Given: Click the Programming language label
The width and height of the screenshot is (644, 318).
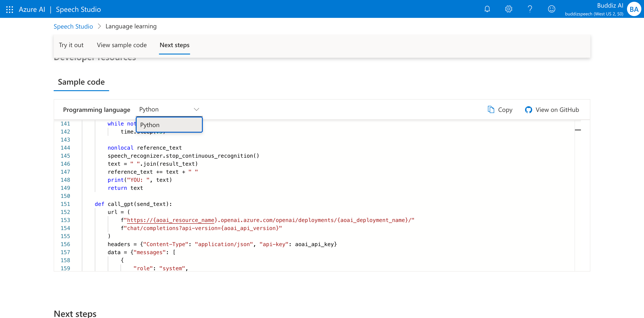Looking at the screenshot, I should 97,110.
